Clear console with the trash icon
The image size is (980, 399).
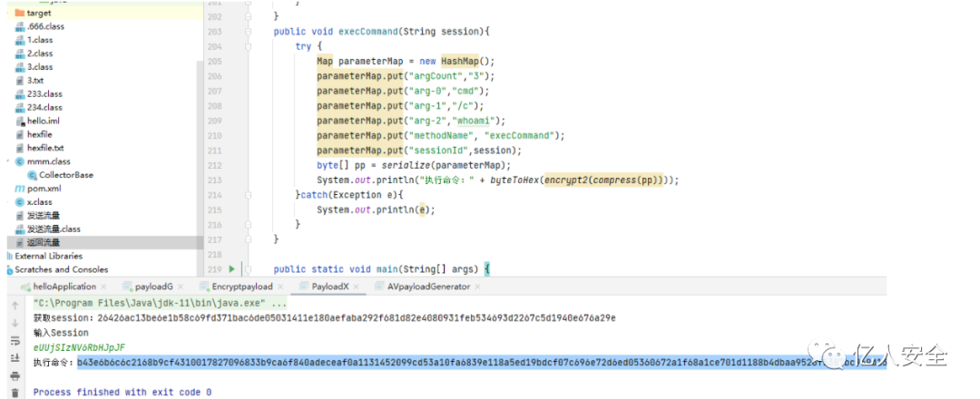(x=15, y=393)
